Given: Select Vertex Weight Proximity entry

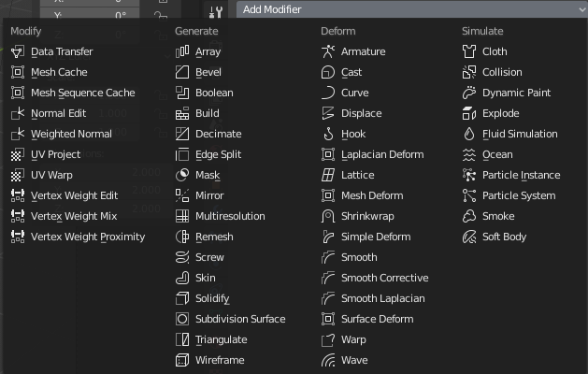Looking at the screenshot, I should (88, 237).
